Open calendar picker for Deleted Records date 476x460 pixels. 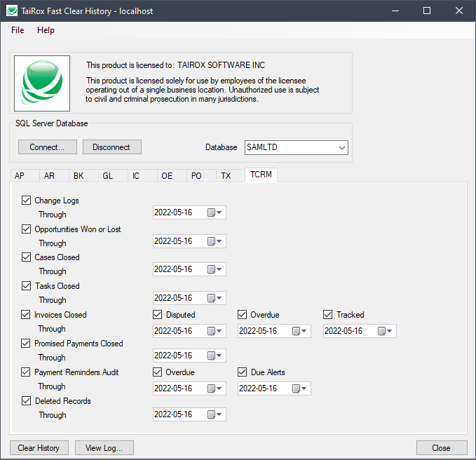[x=215, y=414]
